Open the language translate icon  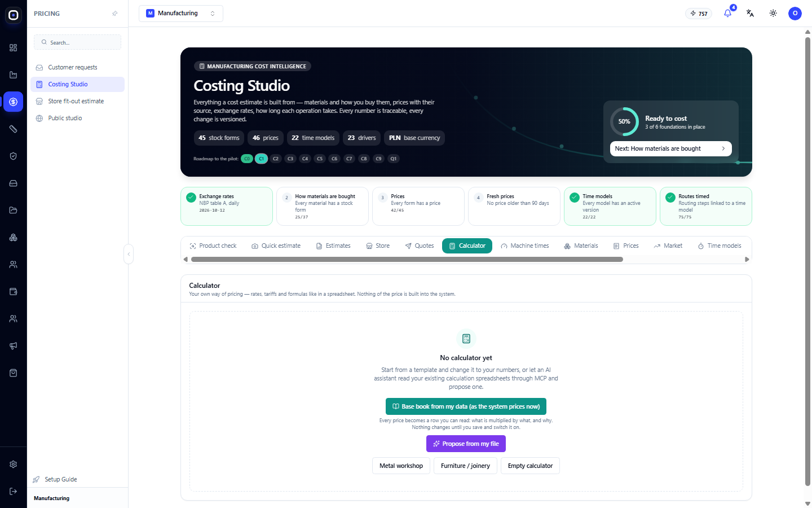click(750, 14)
